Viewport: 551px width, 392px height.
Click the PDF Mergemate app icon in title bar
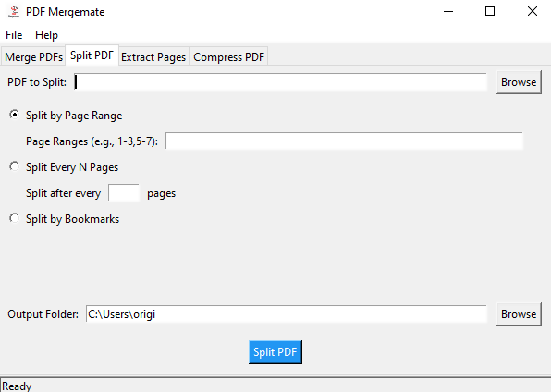tap(14, 11)
